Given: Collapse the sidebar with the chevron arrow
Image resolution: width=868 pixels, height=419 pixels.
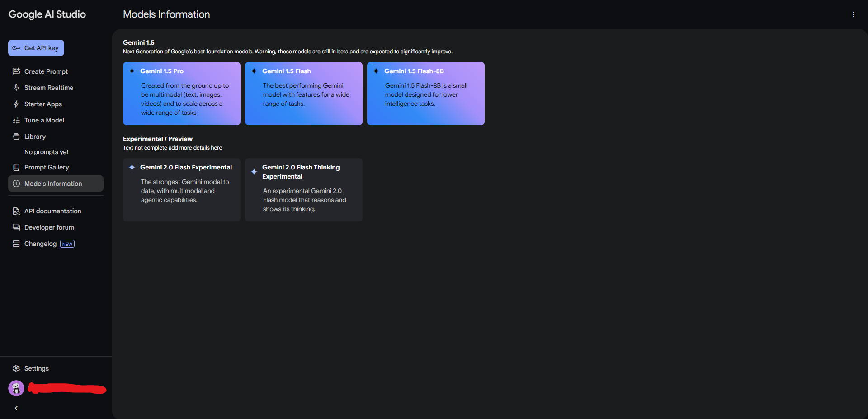Looking at the screenshot, I should pos(16,408).
